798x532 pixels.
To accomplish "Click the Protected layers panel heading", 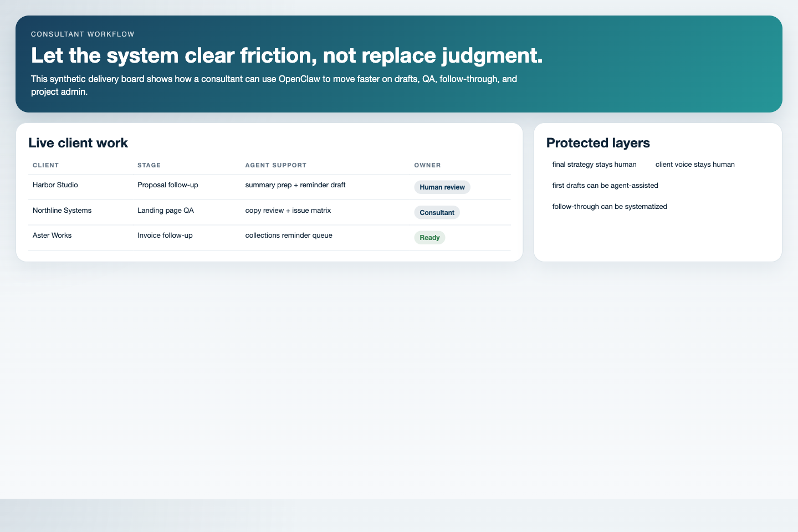I will (x=598, y=143).
